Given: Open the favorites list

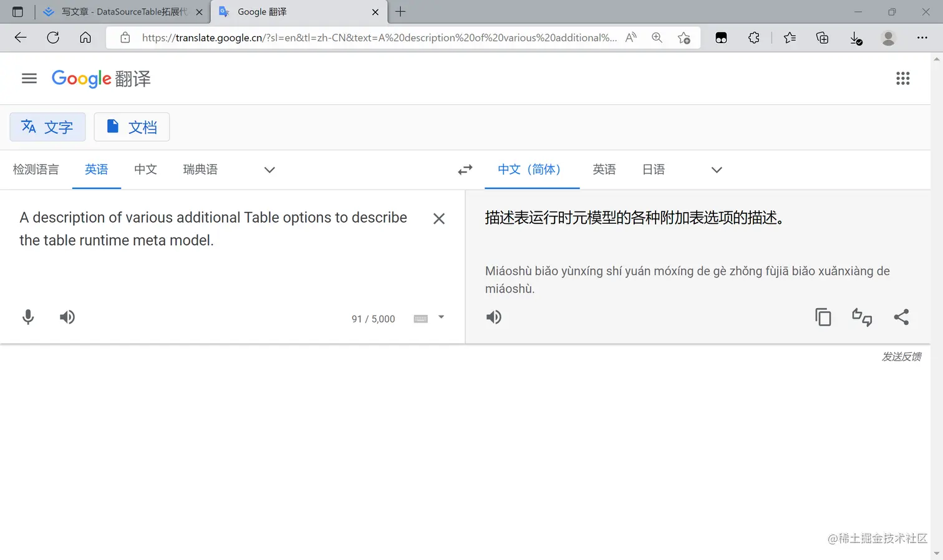Looking at the screenshot, I should [790, 37].
